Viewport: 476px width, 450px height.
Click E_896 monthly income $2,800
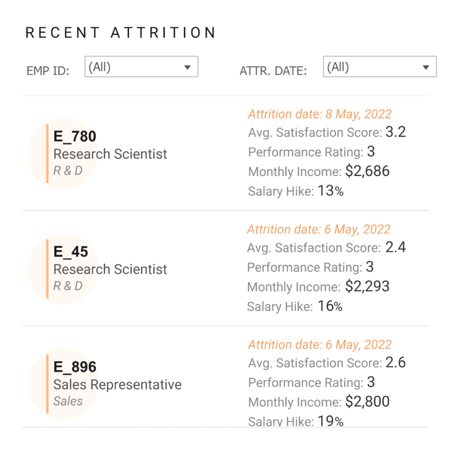click(367, 402)
